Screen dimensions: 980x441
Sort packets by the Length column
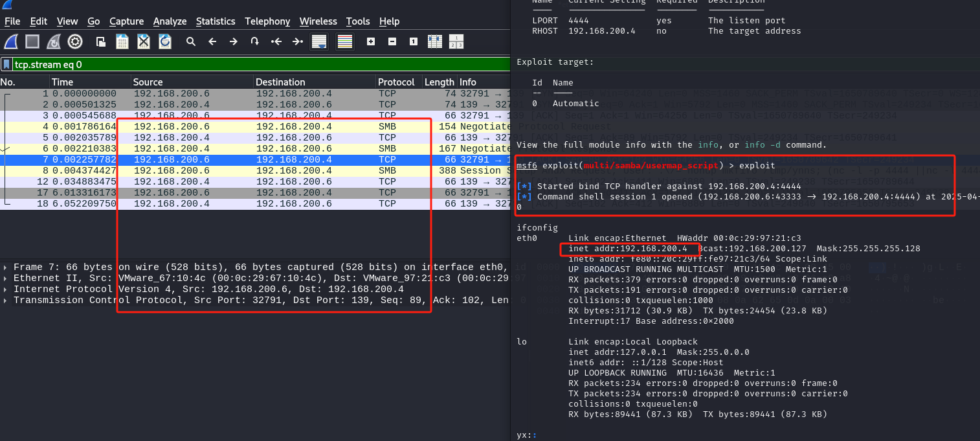[440, 82]
